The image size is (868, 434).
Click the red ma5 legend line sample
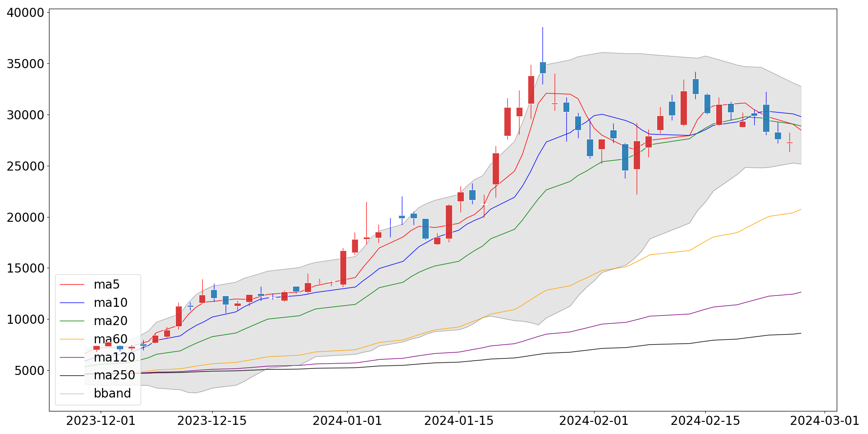pyautogui.click(x=72, y=285)
